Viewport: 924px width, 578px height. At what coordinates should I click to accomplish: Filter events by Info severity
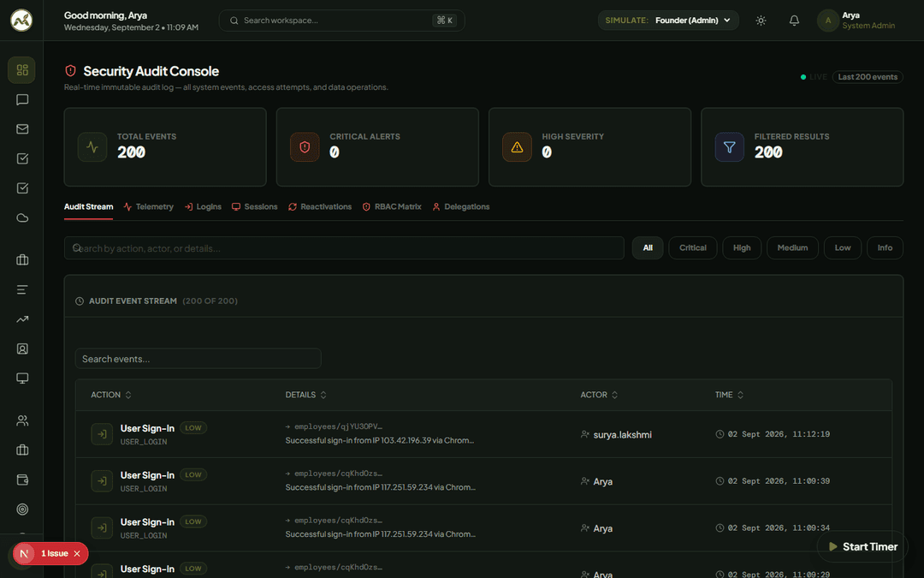coord(885,247)
